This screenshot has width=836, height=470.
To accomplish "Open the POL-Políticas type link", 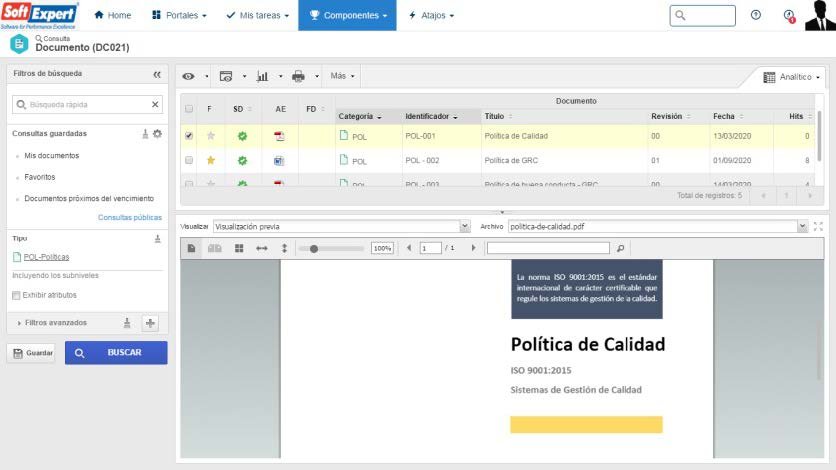I will pos(46,257).
